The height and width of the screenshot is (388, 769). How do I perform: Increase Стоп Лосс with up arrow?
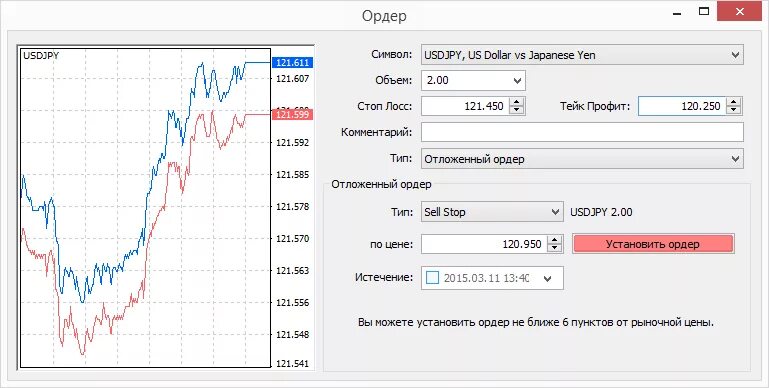pos(516,102)
